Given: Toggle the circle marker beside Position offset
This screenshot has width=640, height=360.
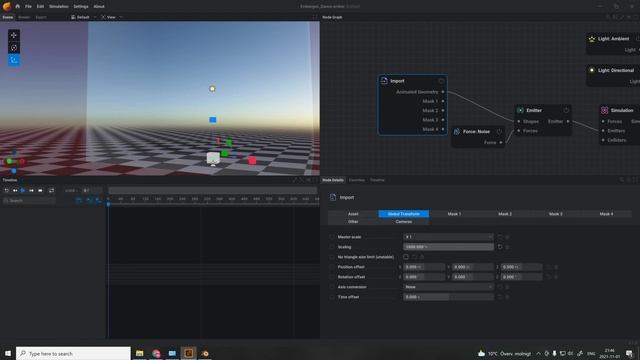Looking at the screenshot, I should point(331,267).
